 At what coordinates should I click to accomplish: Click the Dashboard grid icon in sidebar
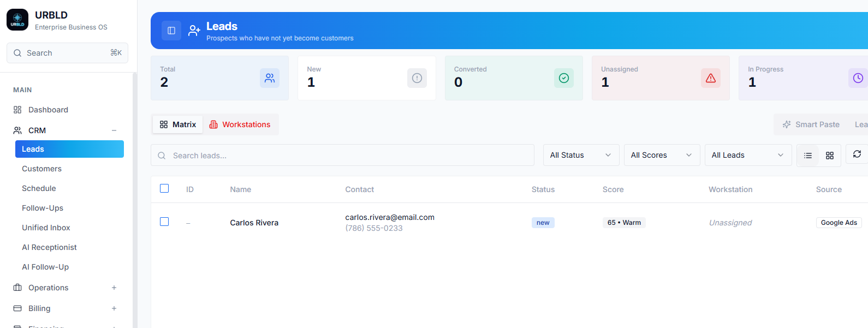[x=17, y=110]
